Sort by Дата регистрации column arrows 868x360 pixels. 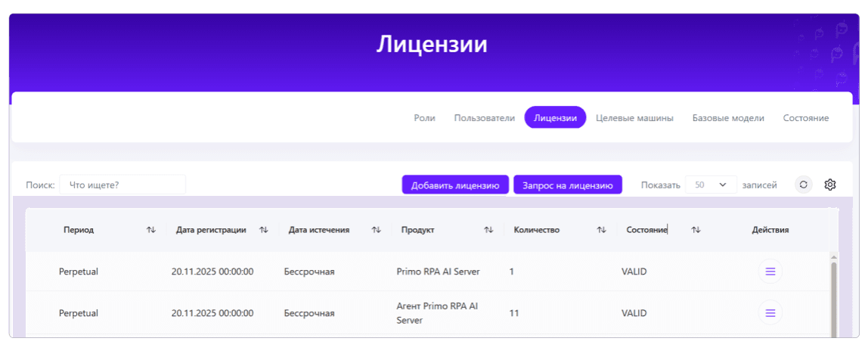[264, 230]
